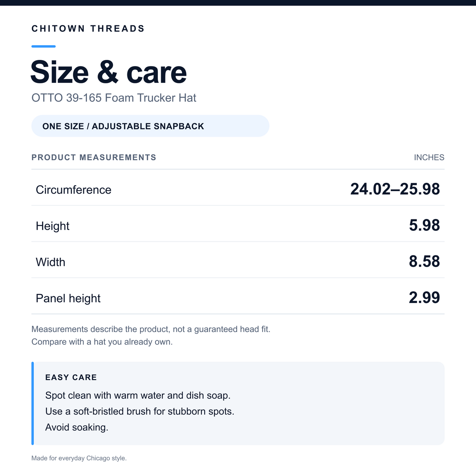Click the CHITOWN THREADS brand name
476x476 pixels.
pos(88,29)
